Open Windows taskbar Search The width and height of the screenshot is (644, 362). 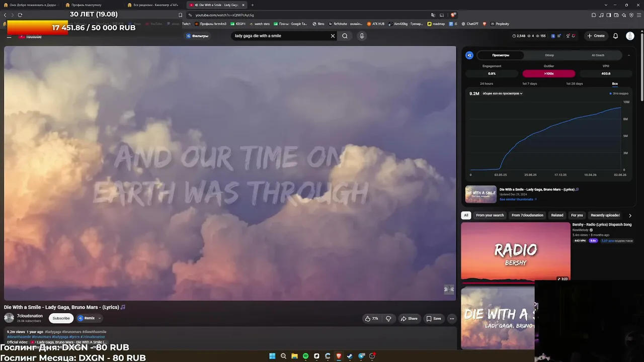pos(283,356)
